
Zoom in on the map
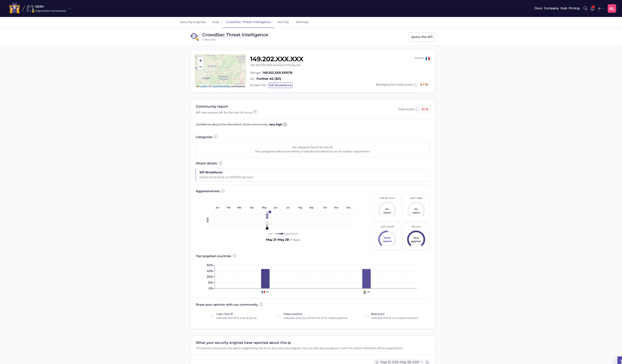pos(200,60)
